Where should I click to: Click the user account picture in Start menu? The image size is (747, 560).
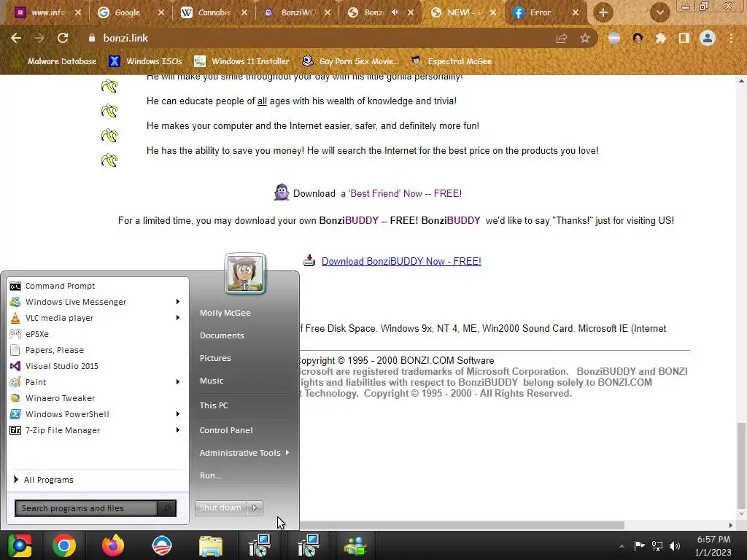tap(245, 273)
